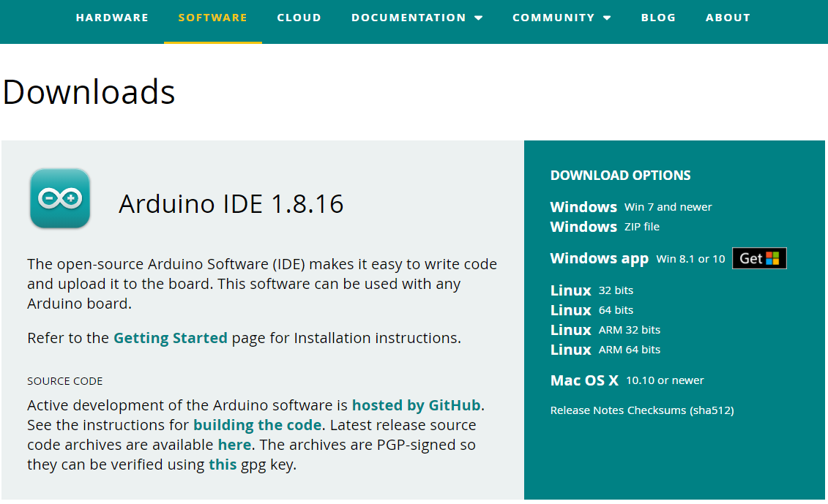This screenshot has width=828, height=504.
Task: Open the Blog section
Action: (658, 18)
